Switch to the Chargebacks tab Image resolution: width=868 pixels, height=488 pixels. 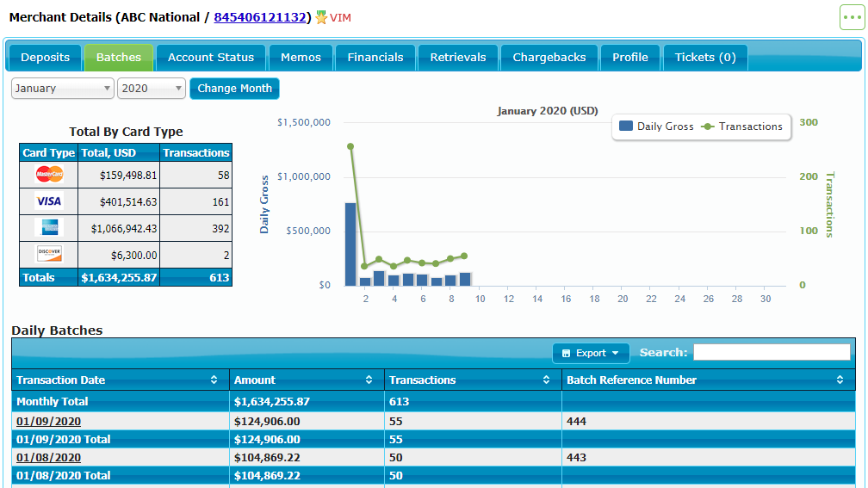[549, 58]
